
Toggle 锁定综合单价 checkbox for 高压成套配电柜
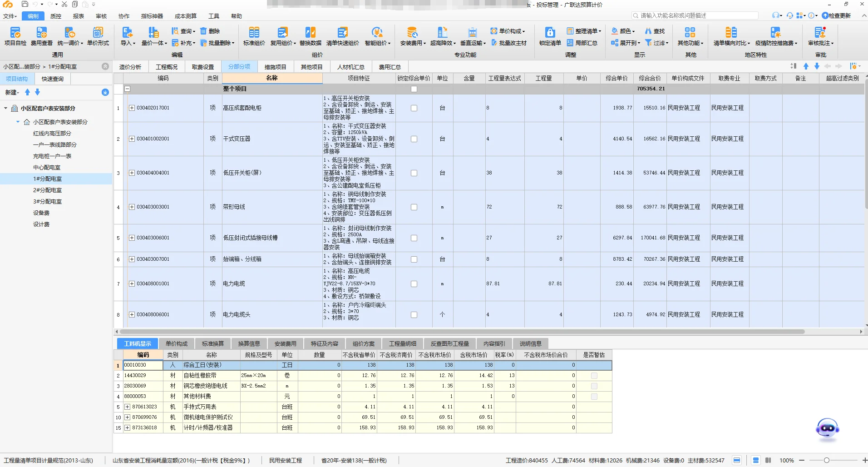click(x=414, y=108)
